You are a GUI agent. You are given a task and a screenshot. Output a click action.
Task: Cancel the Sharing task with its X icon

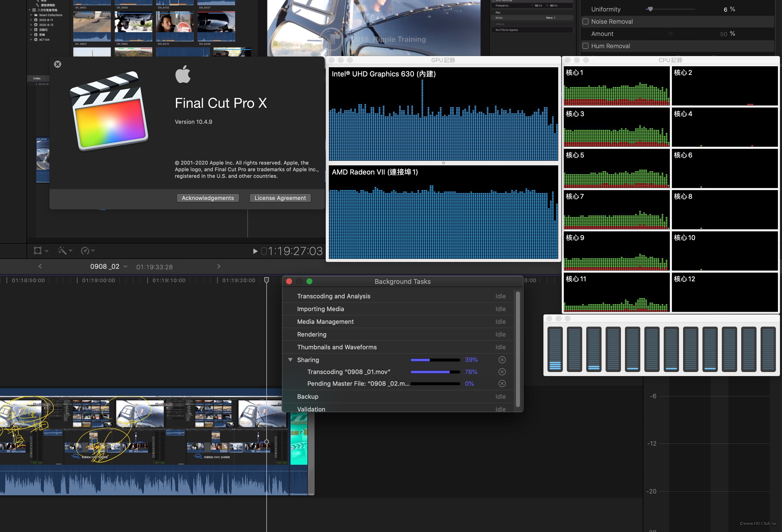point(502,360)
